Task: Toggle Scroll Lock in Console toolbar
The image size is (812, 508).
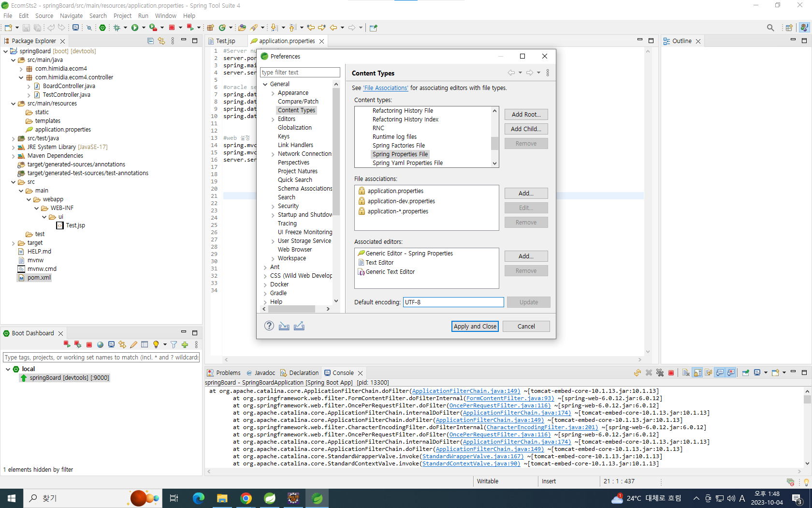Action: [697, 373]
